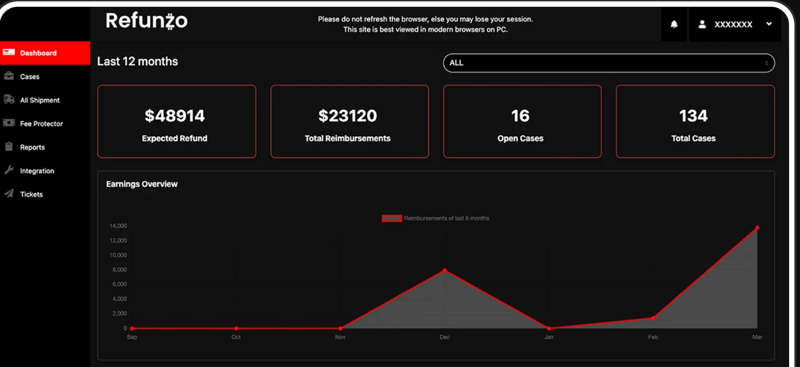Click the $23120 value
Screen dimensions: 800x367
point(347,116)
